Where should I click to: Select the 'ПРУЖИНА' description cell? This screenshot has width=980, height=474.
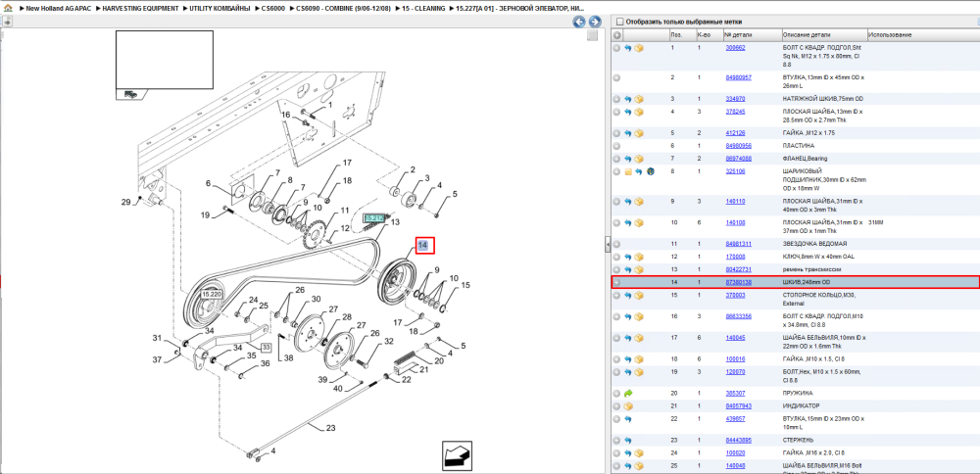coord(798,394)
